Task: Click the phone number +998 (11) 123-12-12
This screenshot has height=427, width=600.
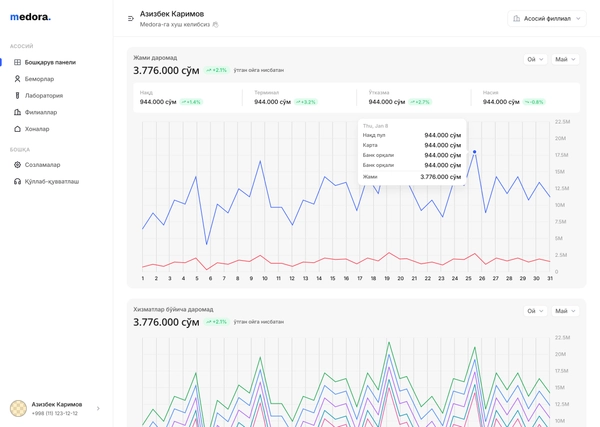Action: coord(55,414)
